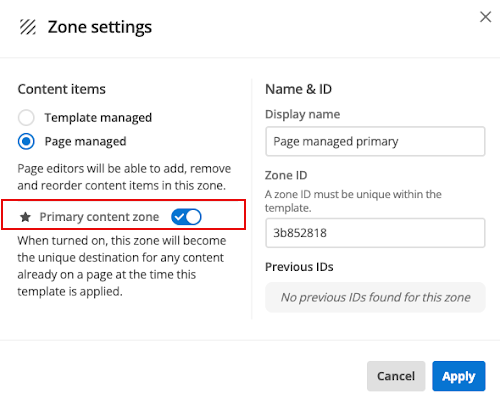Click the Zone ID input field
Image resolution: width=500 pixels, height=410 pixels.
(375, 233)
